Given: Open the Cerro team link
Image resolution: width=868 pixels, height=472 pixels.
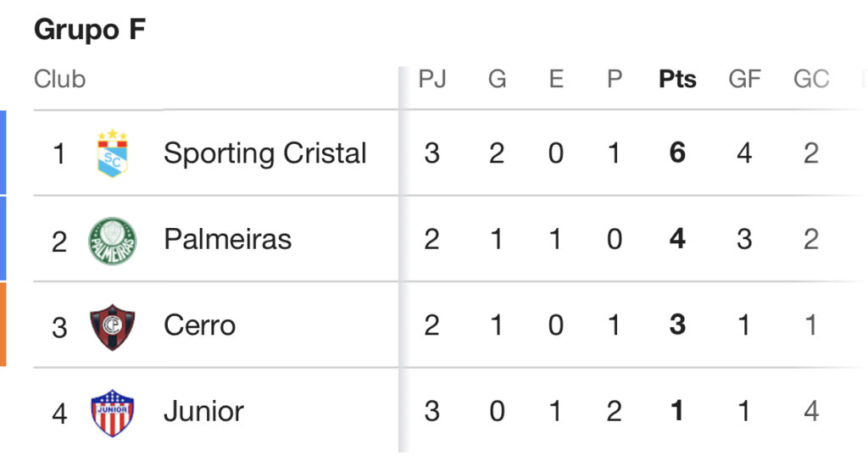Looking at the screenshot, I should point(200,325).
